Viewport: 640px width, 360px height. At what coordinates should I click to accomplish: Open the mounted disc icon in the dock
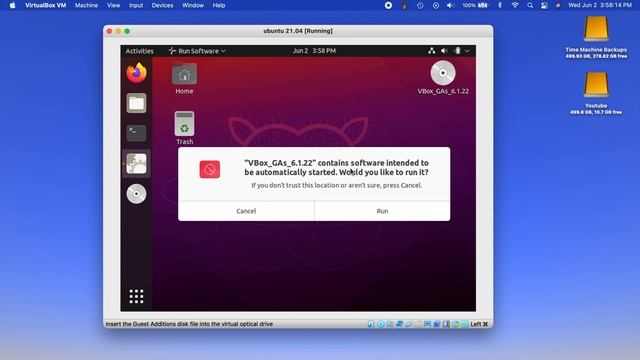pyautogui.click(x=136, y=194)
